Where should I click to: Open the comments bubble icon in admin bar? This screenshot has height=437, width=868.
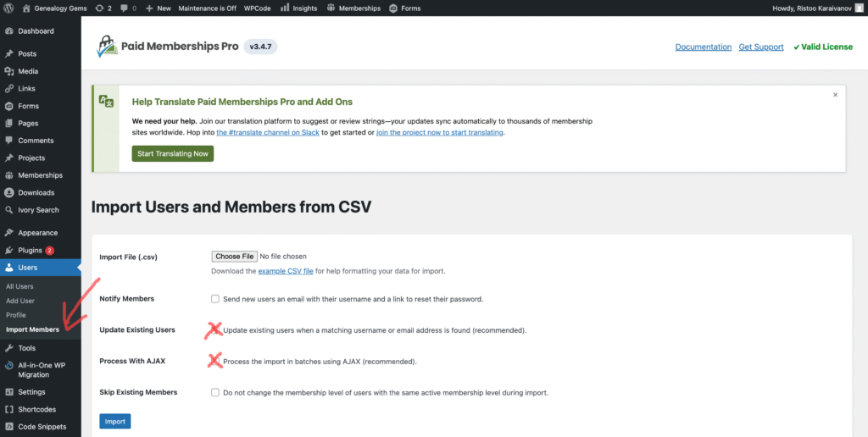129,8
